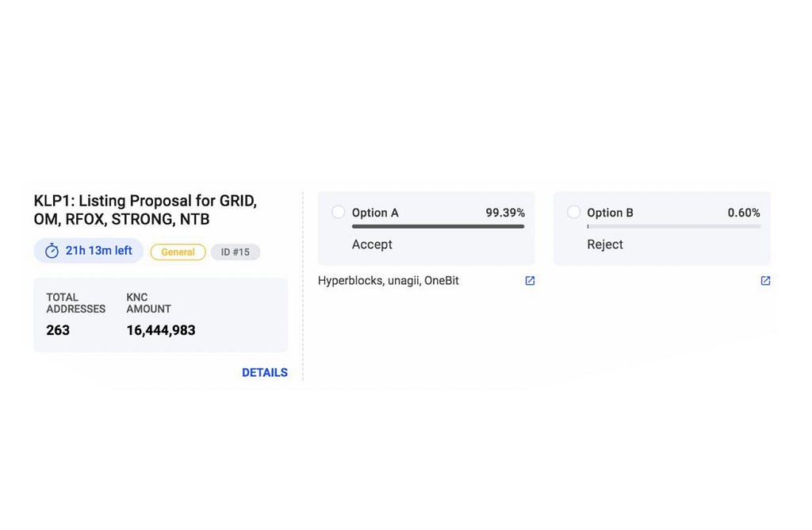
Task: Open the external link icon under Option B
Action: [x=765, y=281]
